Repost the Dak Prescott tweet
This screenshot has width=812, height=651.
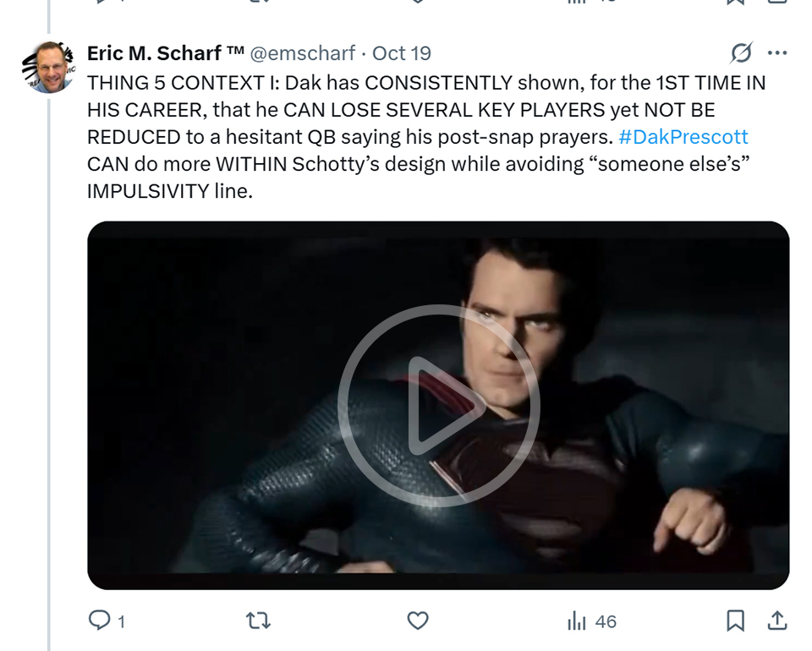pos(258,621)
